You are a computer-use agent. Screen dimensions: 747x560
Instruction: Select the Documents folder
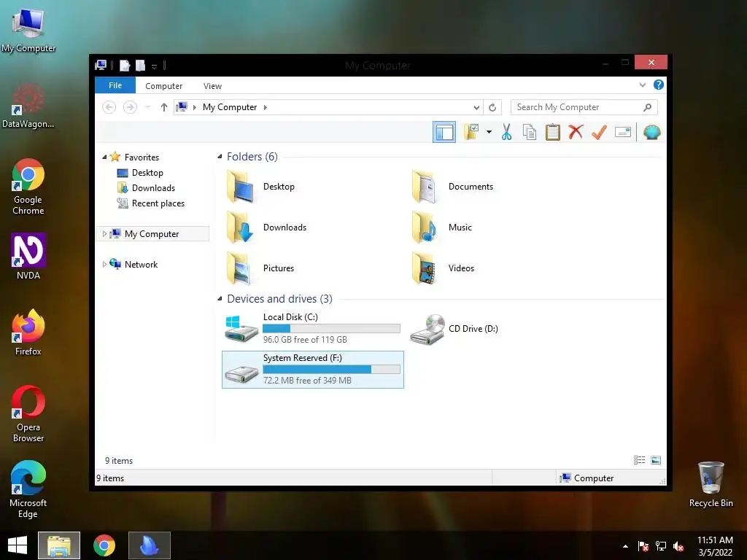pyautogui.click(x=452, y=187)
